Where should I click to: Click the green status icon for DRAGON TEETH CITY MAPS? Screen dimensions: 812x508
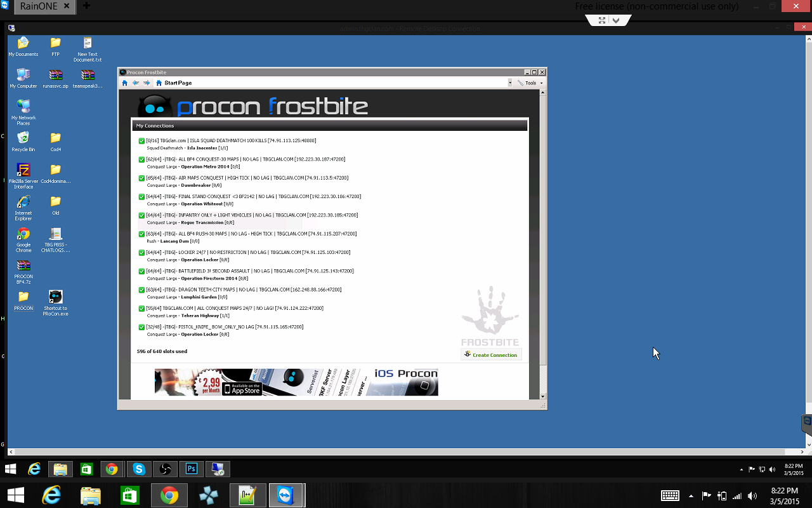tap(141, 290)
